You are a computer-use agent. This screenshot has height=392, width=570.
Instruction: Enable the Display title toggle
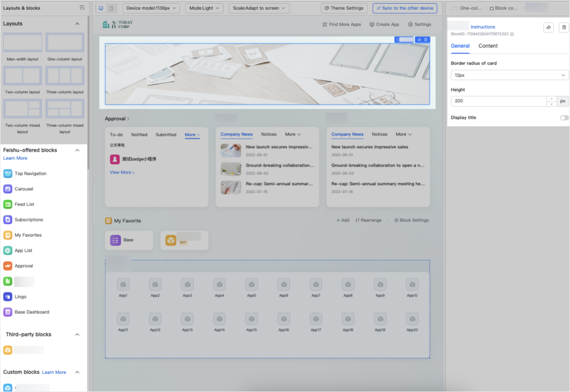pyautogui.click(x=564, y=118)
